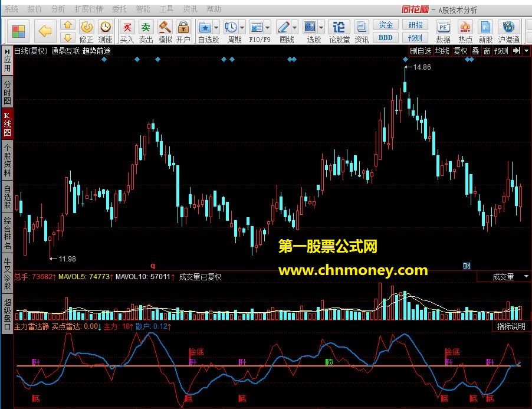The height and width of the screenshot is (409, 532).
Task: Expand the 画线 drawing dropdown arrow
Action: pyautogui.click(x=294, y=28)
